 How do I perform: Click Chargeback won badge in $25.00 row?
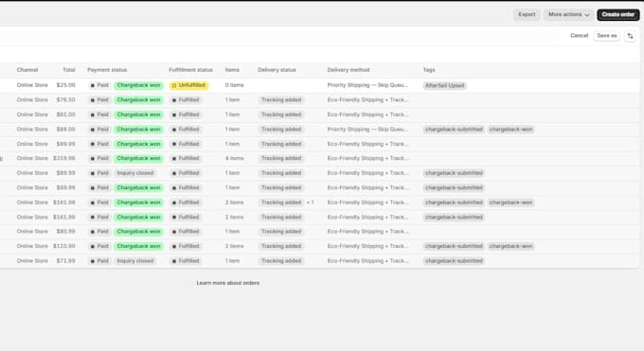138,85
